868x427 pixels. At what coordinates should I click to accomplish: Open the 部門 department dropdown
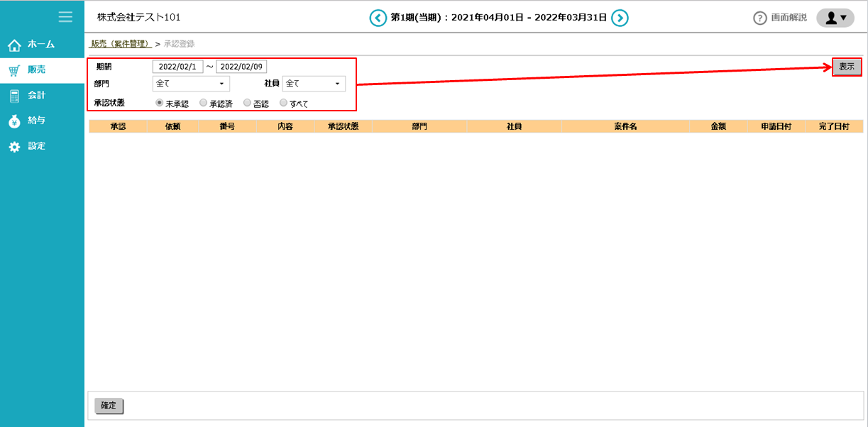point(191,84)
